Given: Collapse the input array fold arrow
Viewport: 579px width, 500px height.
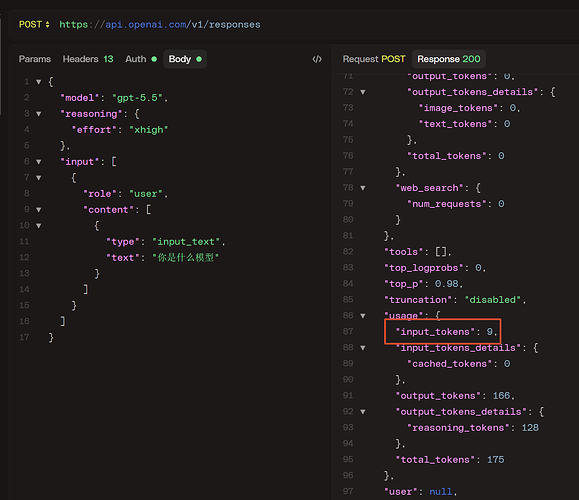Looking at the screenshot, I should tap(38, 162).
